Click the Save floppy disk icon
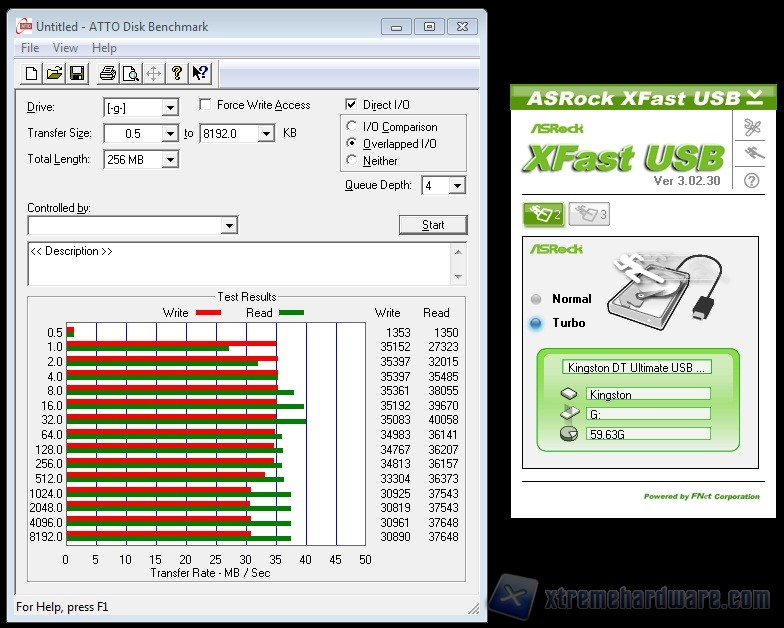784x628 pixels. [x=78, y=73]
